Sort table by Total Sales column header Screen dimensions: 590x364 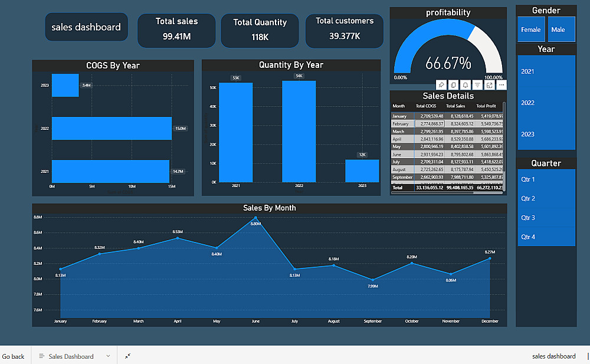[x=455, y=106]
